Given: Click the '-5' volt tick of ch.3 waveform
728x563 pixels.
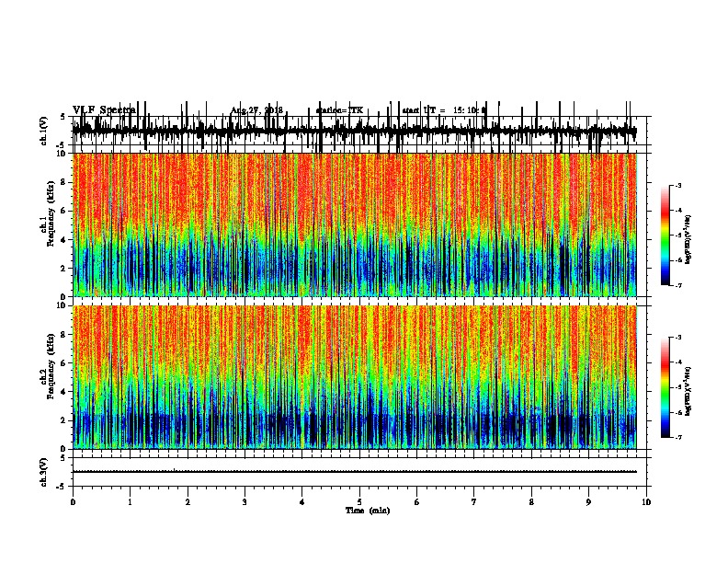Looking at the screenshot, I should click(62, 487).
